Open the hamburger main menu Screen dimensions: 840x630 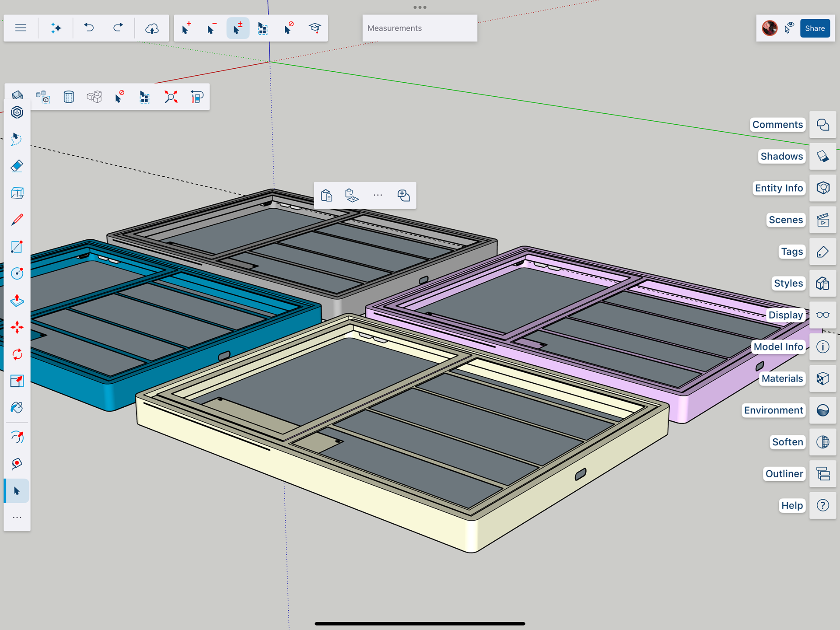coord(21,28)
